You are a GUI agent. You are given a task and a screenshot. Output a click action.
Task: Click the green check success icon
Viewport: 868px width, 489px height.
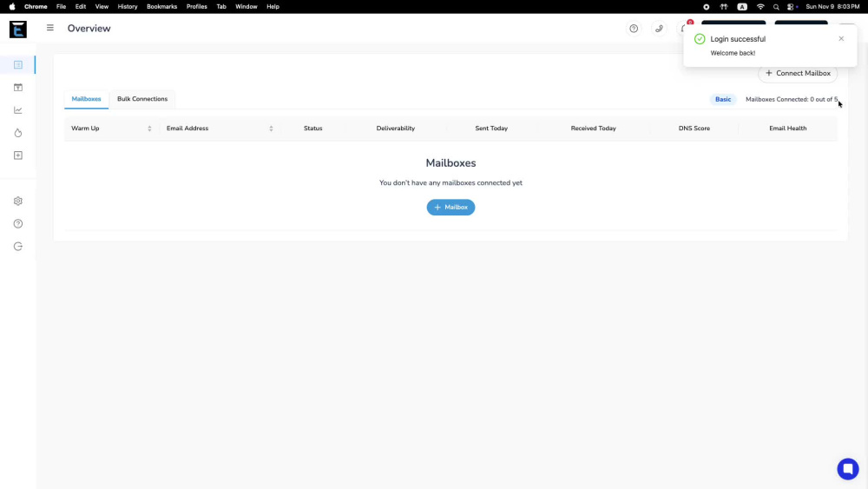click(700, 39)
